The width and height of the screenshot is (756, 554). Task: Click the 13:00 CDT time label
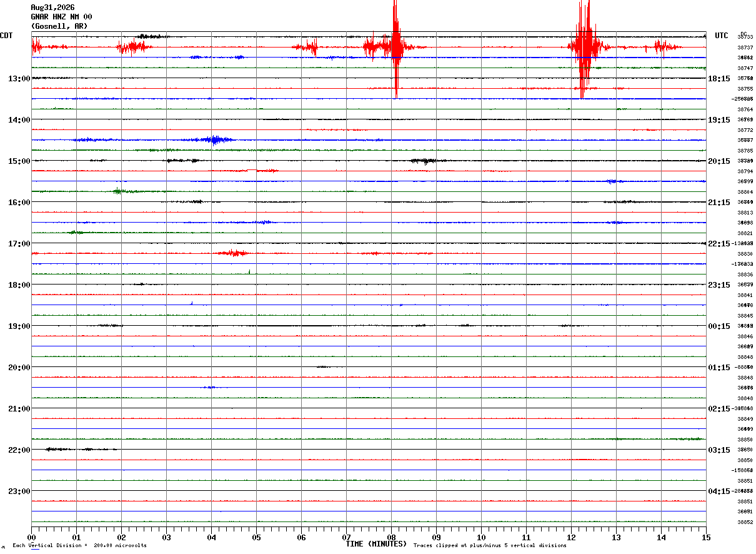[19, 79]
